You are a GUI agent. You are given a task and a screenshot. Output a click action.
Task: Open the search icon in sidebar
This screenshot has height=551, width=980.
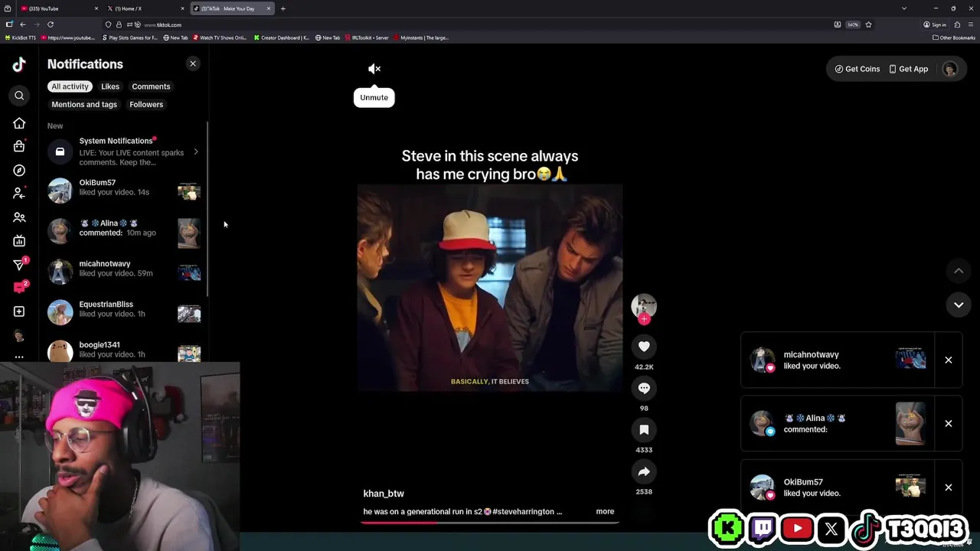19,96
